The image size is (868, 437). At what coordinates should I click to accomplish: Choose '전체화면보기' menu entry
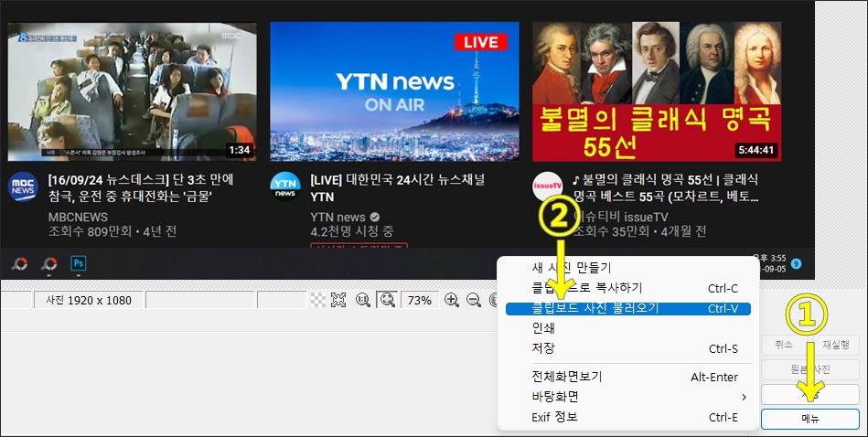[x=627, y=377]
